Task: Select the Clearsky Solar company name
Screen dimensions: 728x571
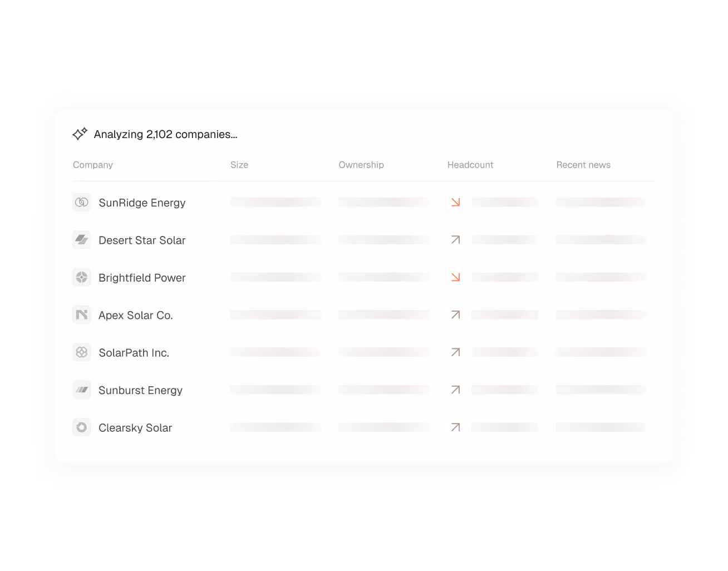Action: [135, 428]
